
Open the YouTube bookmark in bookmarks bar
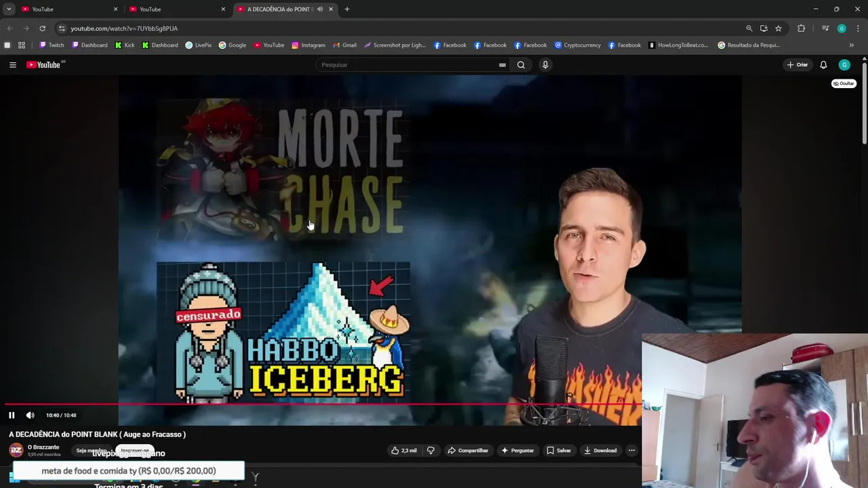pyautogui.click(x=269, y=45)
